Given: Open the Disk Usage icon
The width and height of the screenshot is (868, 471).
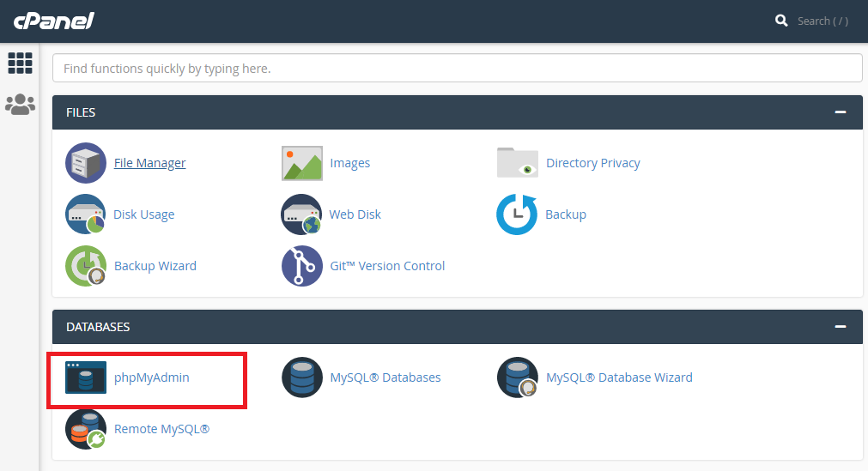Looking at the screenshot, I should point(86,214).
